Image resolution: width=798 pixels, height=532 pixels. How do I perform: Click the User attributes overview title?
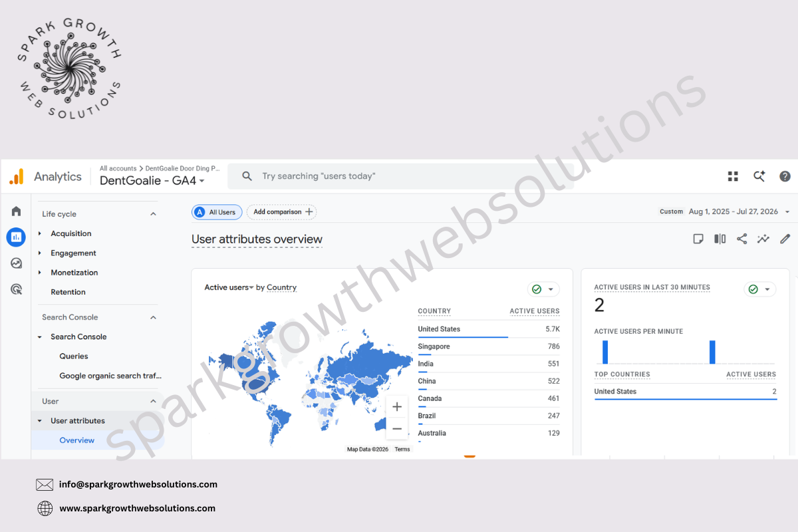(257, 239)
